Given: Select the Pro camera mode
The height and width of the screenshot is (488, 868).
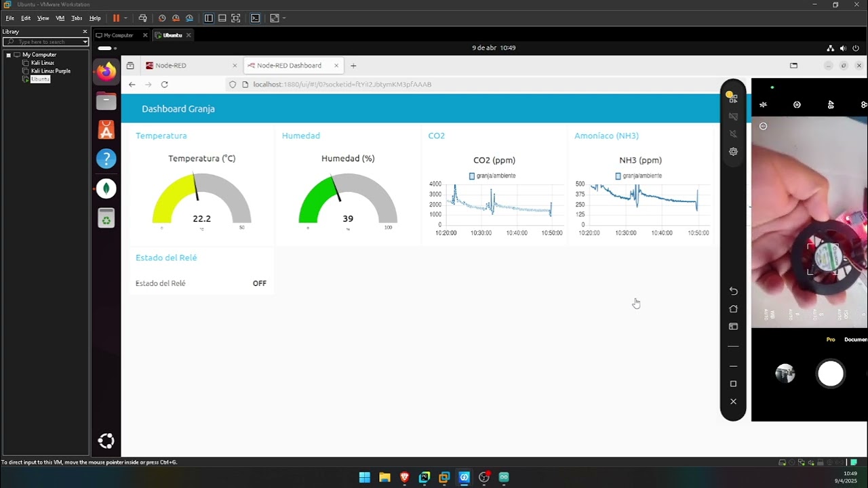Looking at the screenshot, I should pyautogui.click(x=831, y=340).
